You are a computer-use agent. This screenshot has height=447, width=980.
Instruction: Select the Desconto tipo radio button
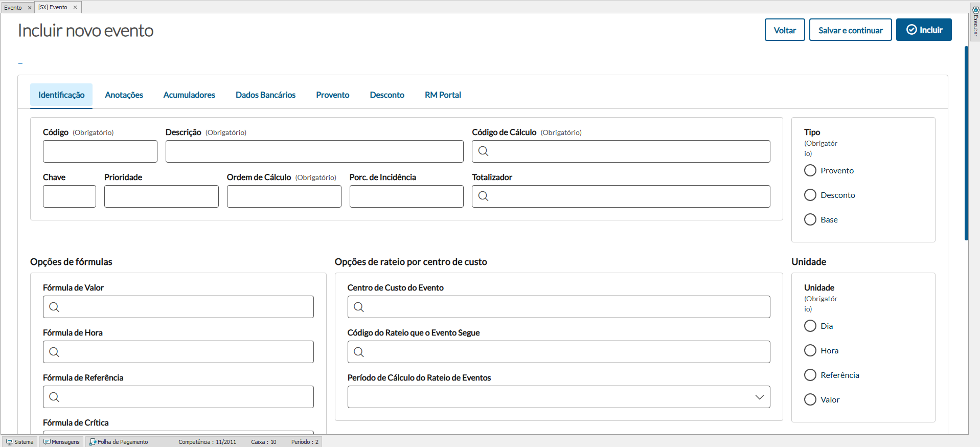point(810,195)
